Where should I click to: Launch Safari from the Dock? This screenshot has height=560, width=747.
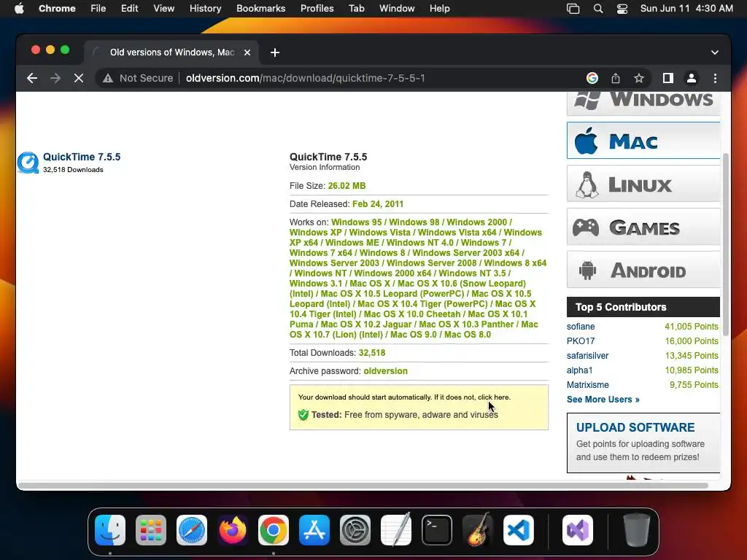pos(192,530)
